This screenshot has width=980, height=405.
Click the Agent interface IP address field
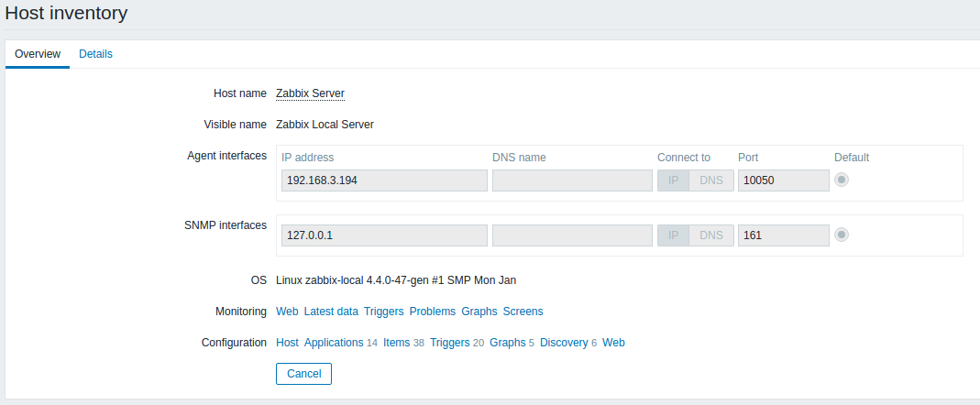click(x=384, y=181)
